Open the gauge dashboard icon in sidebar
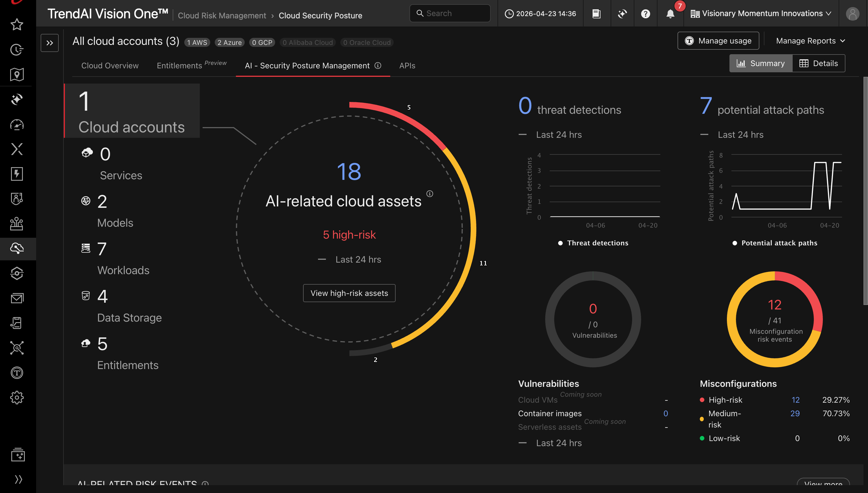The width and height of the screenshot is (868, 493). [17, 125]
